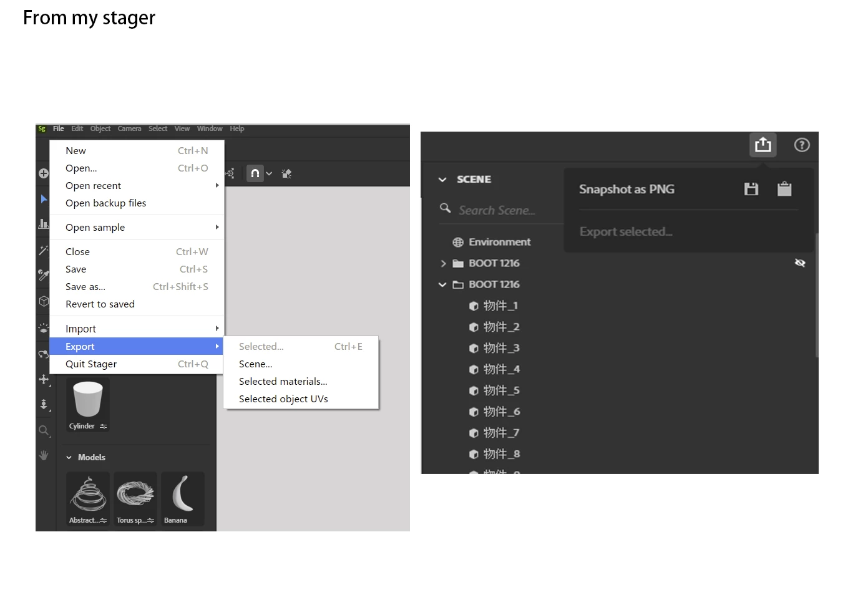Screen dimensions: 868x590
Task: Click the Banana model thumbnail
Action: pyautogui.click(x=183, y=499)
